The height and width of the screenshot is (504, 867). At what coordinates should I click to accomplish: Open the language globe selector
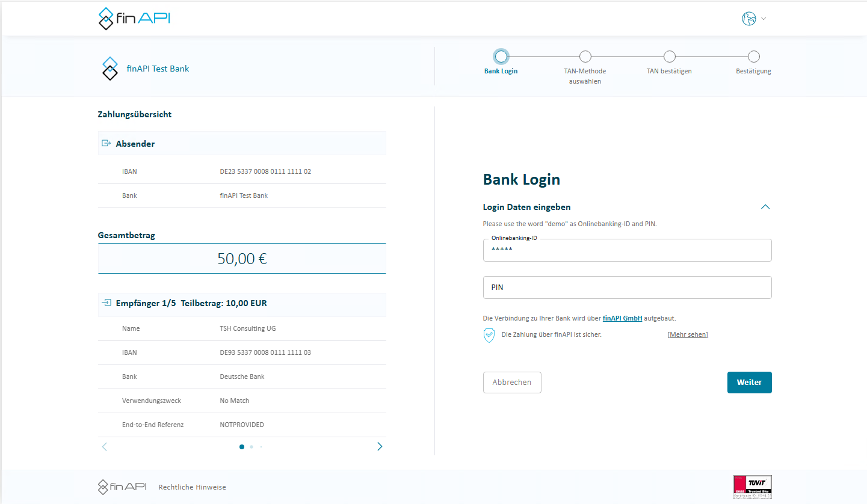coord(753,19)
